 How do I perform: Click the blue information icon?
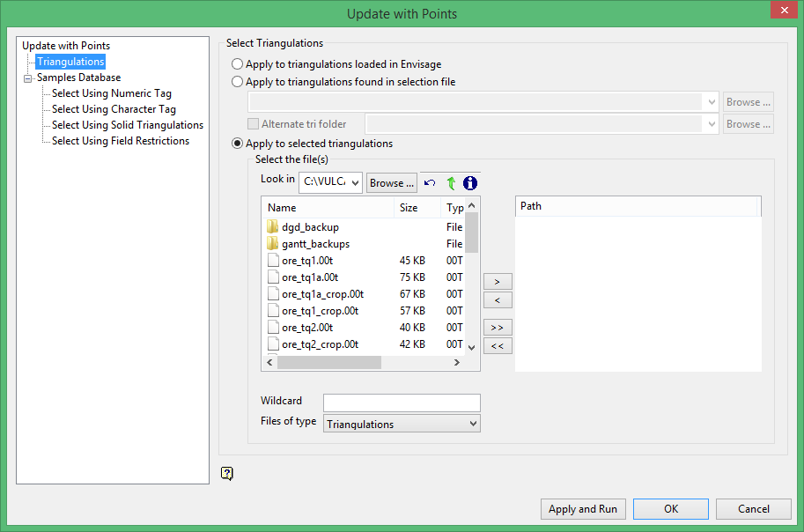470,183
